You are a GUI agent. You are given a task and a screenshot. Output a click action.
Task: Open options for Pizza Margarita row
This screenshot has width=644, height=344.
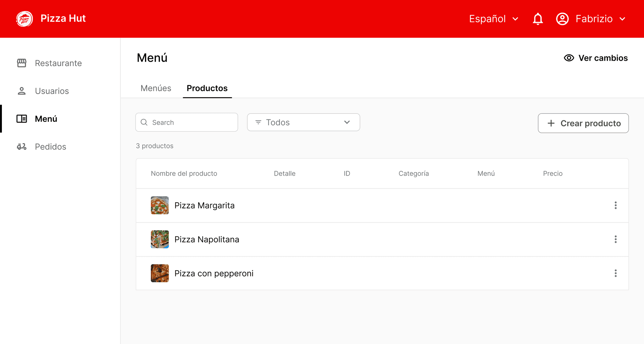point(615,206)
